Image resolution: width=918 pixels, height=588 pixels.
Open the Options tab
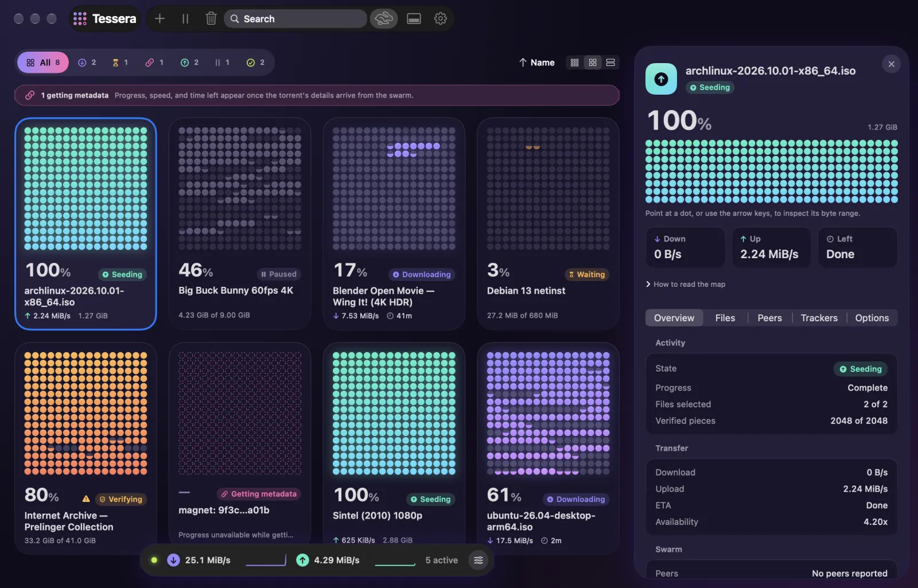point(872,318)
